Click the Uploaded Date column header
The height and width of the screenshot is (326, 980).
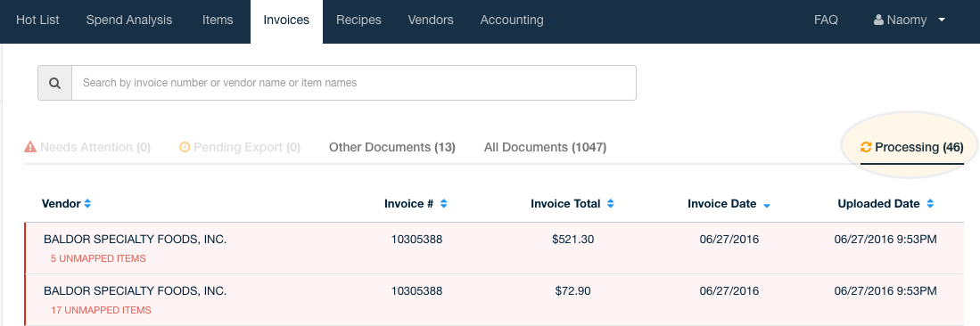tap(878, 204)
